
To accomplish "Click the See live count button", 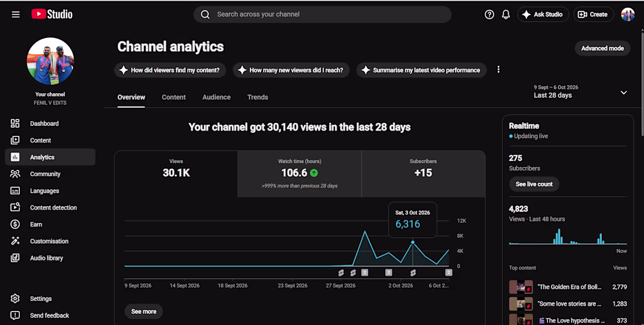I will 534,184.
